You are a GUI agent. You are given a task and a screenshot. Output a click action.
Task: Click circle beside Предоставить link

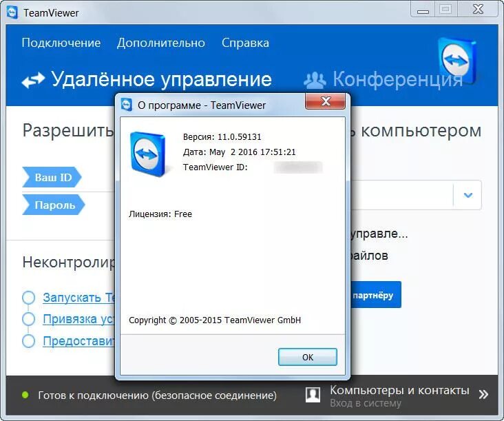tap(29, 340)
